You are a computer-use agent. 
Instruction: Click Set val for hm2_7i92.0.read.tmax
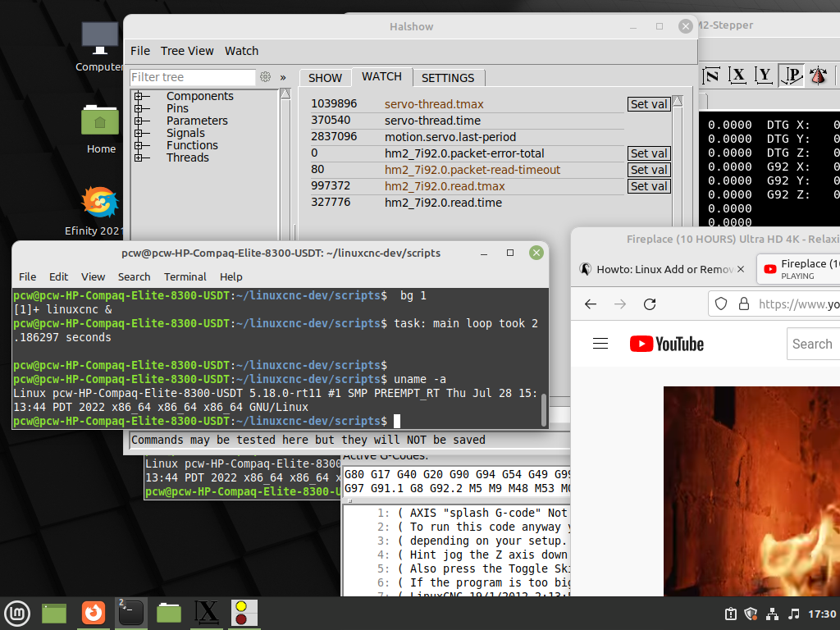click(649, 186)
